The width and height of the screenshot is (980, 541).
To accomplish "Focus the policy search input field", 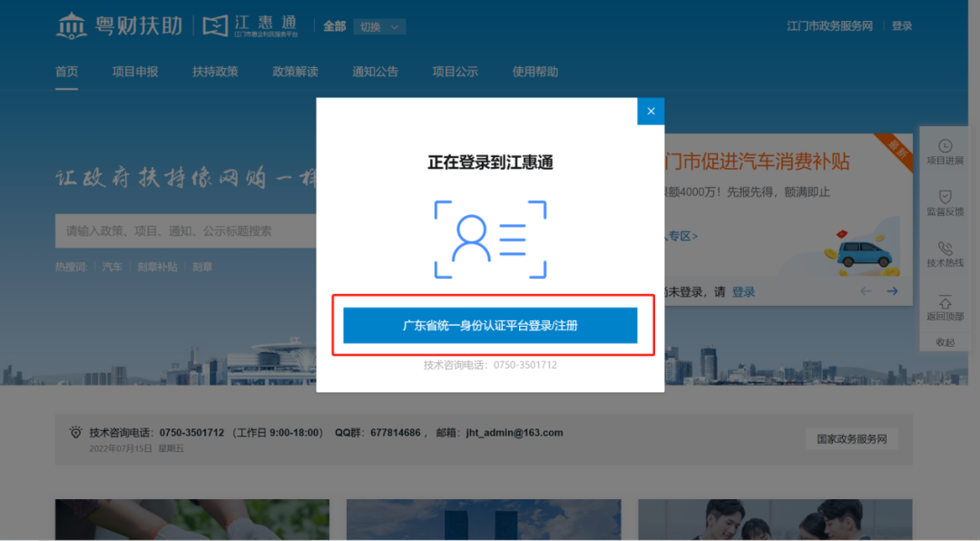I will click(x=186, y=231).
